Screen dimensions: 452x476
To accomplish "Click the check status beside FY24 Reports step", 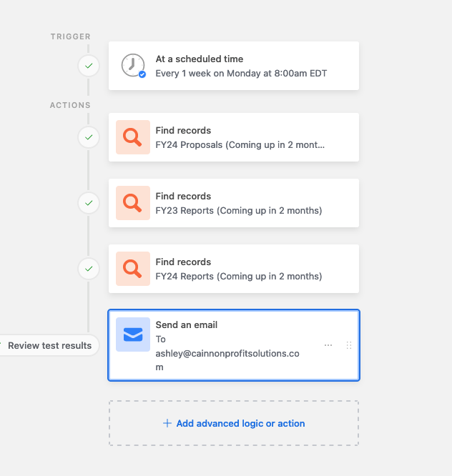I will [89, 269].
